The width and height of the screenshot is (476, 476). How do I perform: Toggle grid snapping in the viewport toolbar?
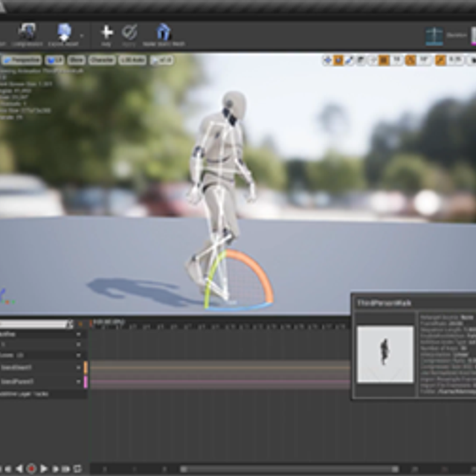point(384,60)
